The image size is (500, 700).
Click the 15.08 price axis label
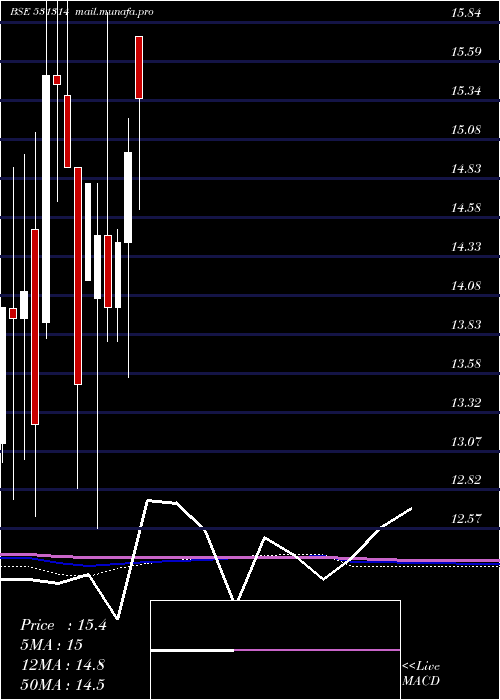[x=466, y=130]
